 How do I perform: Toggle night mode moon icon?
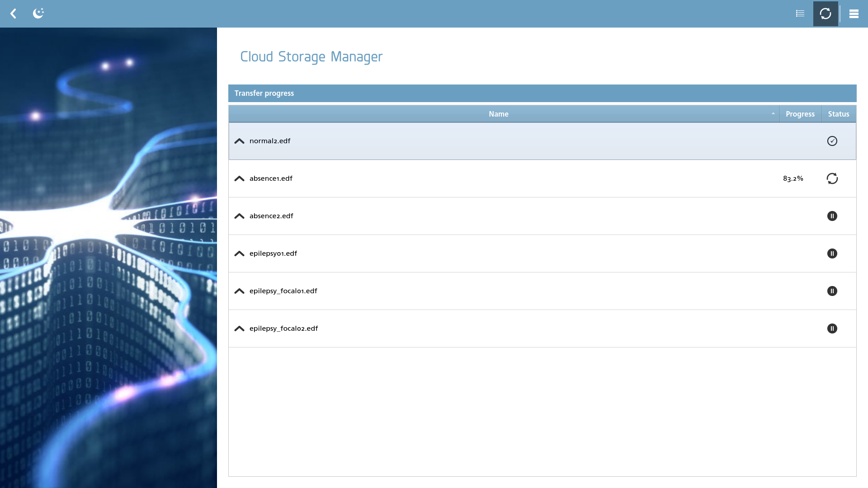[x=38, y=13]
